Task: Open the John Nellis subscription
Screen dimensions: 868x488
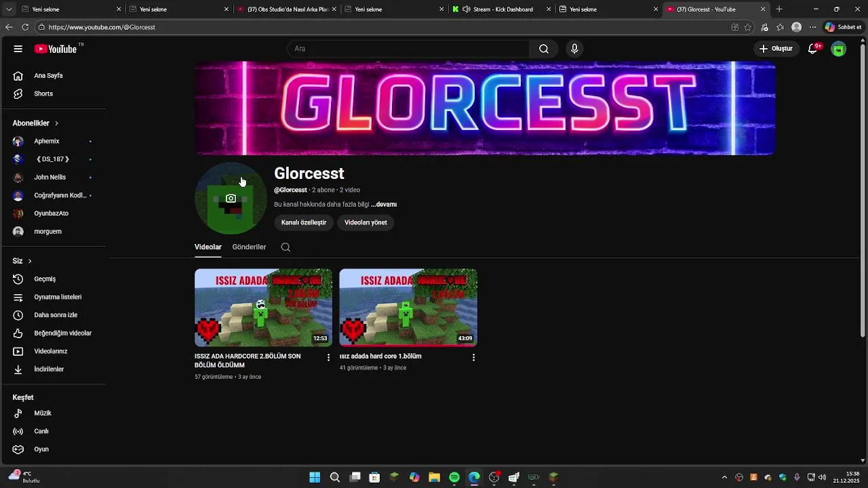Action: point(53,178)
